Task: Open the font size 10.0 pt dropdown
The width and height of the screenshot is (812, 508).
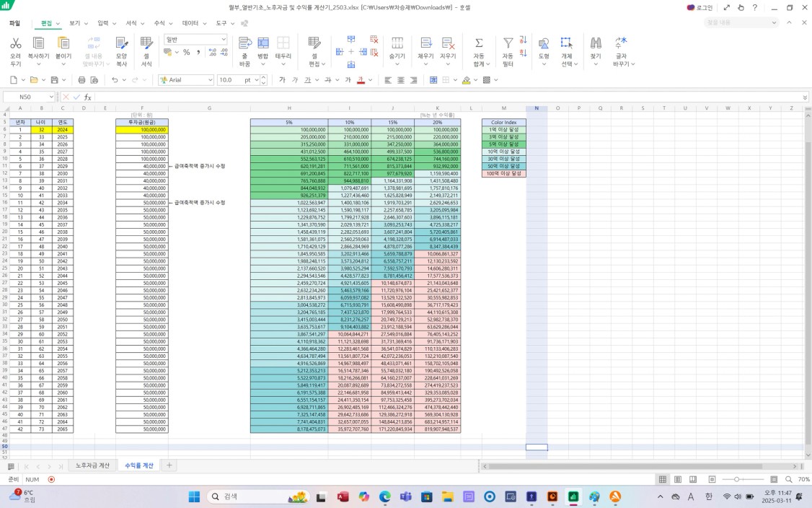Action: pyautogui.click(x=256, y=80)
